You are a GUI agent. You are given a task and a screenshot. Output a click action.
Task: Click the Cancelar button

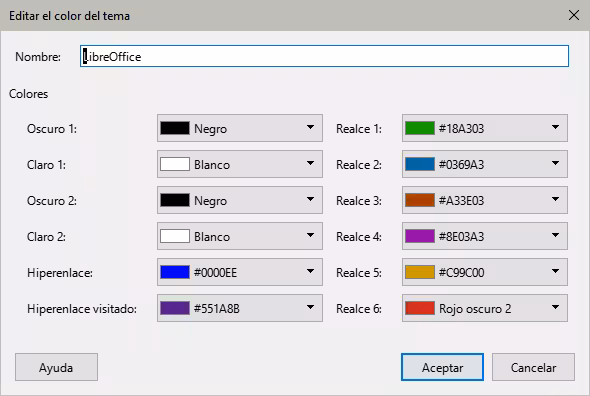point(533,367)
